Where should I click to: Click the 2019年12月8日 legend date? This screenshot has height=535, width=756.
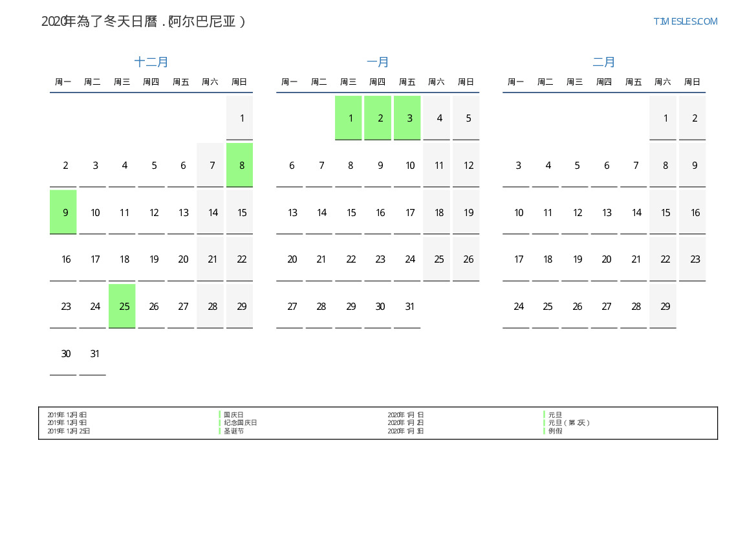coord(67,415)
